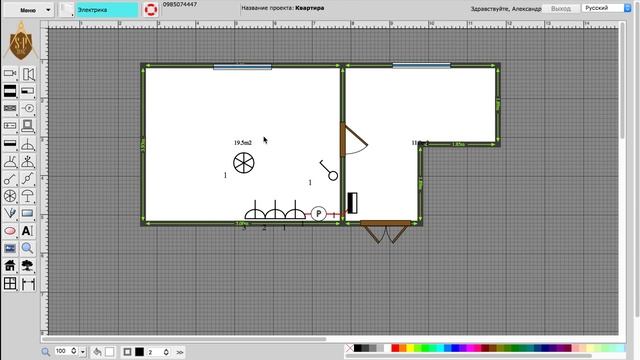Viewport: 640px width, 360px height.
Task: Select the switch symbol near the door
Action: click(329, 170)
